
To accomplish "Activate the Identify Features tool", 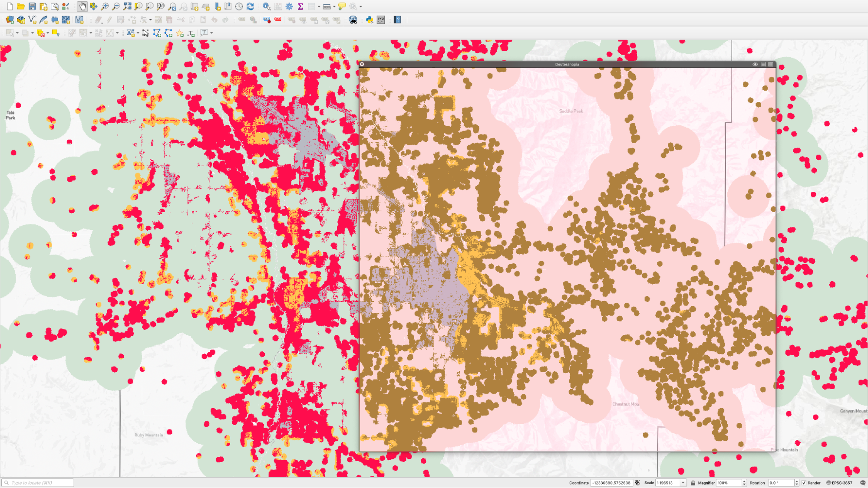I will coord(267,7).
